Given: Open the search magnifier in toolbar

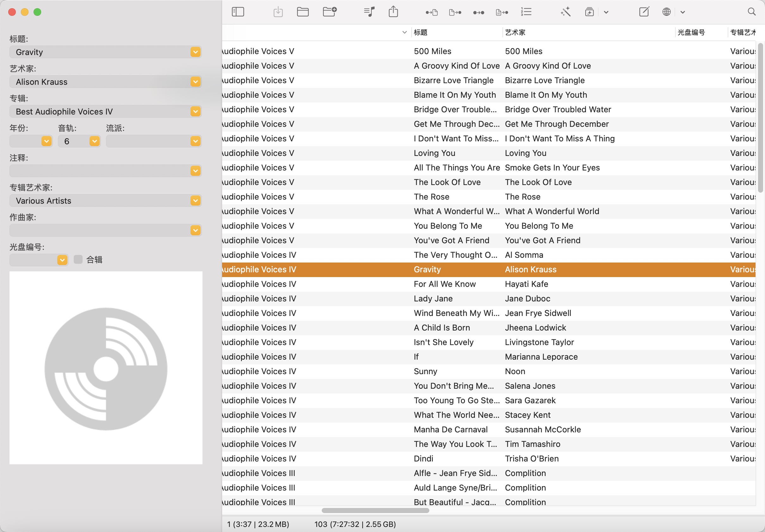Looking at the screenshot, I should [x=752, y=12].
